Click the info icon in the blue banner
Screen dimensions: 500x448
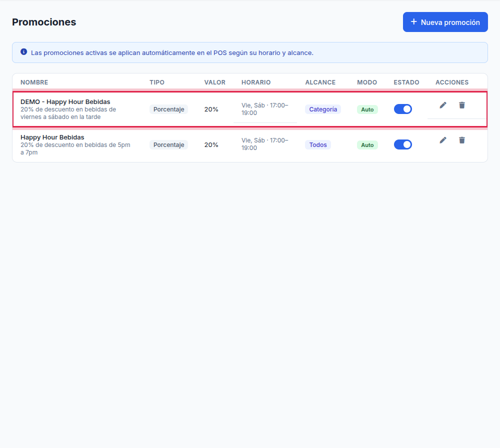coord(24,51)
